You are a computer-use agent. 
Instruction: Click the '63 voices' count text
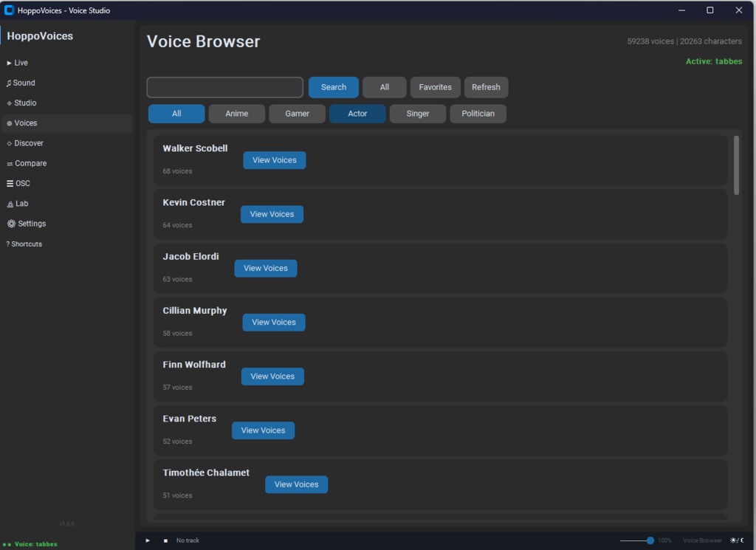[x=177, y=279]
